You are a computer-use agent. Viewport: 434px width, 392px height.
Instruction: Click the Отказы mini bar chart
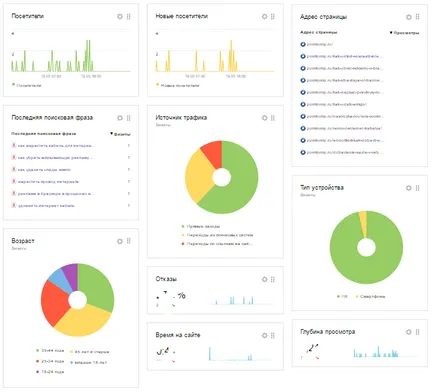(x=242, y=299)
